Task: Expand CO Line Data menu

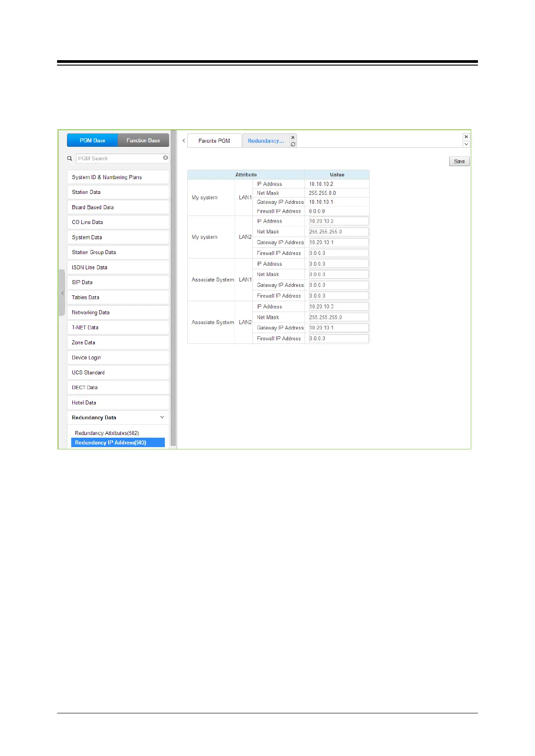Action: [118, 222]
